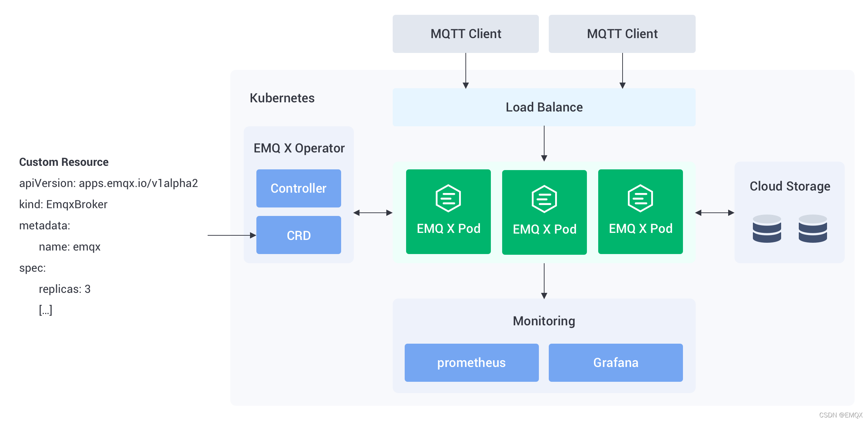Click the middle 'EMQ X Pod' label
The image size is (868, 422).
click(x=545, y=229)
